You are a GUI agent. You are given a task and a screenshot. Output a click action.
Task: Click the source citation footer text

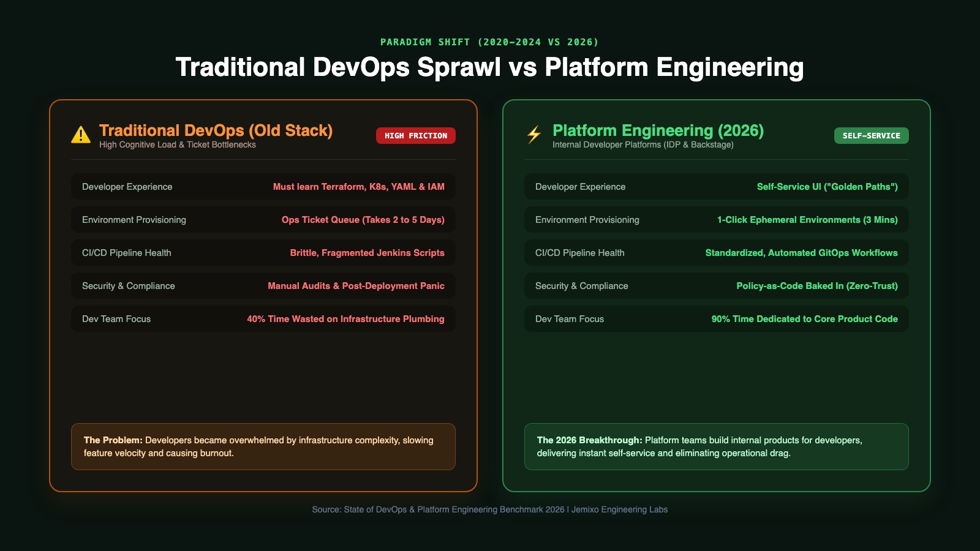(490, 509)
